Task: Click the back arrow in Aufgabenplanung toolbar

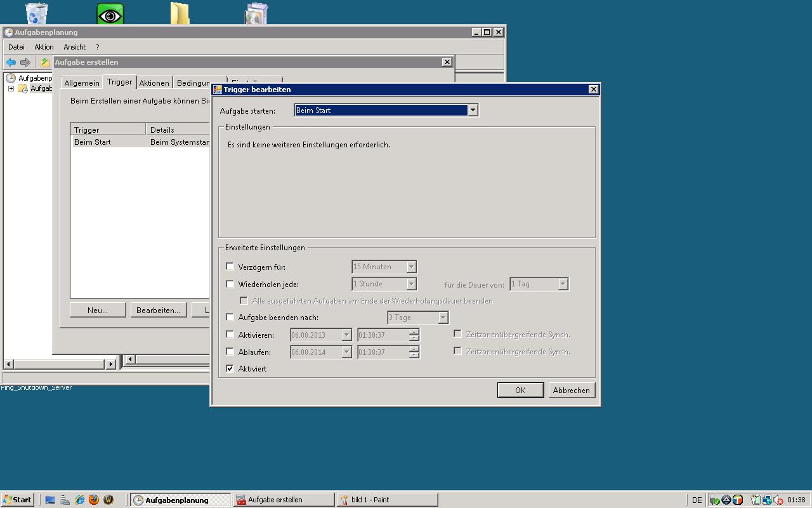Action: pos(11,62)
